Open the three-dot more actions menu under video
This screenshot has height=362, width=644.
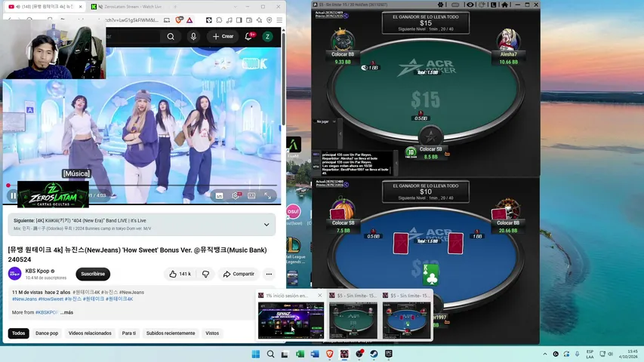coord(269,274)
